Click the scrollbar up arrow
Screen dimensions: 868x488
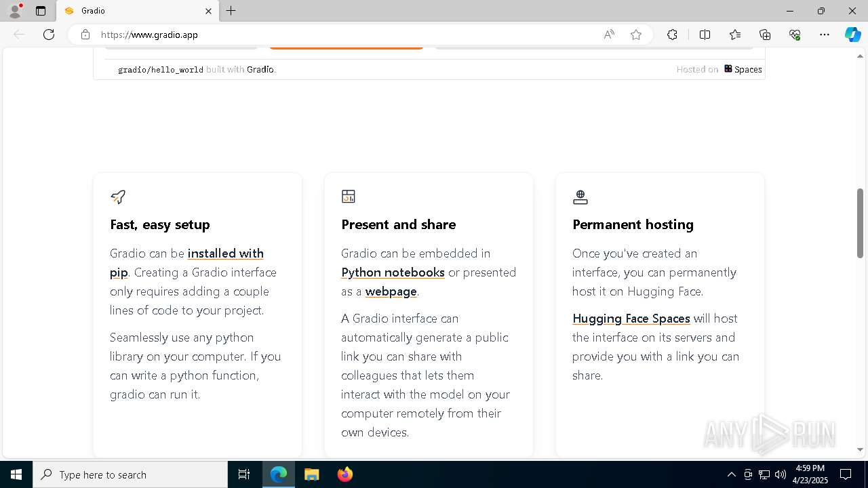click(x=860, y=56)
